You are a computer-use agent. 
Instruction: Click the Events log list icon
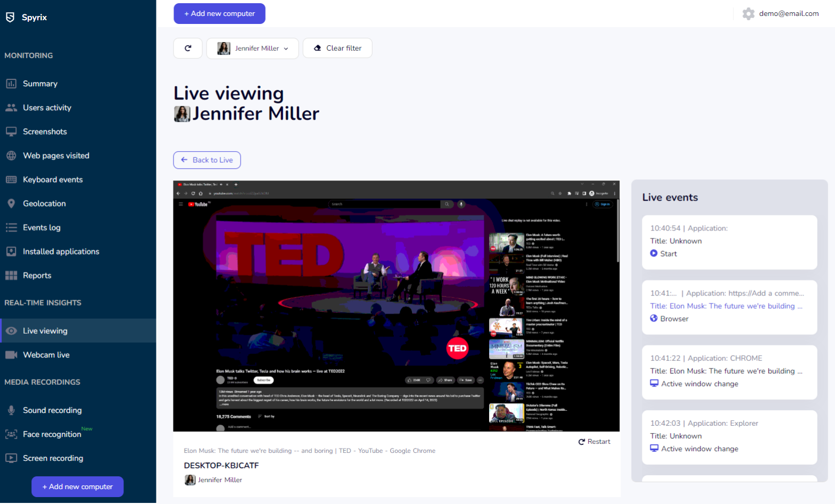point(11,227)
